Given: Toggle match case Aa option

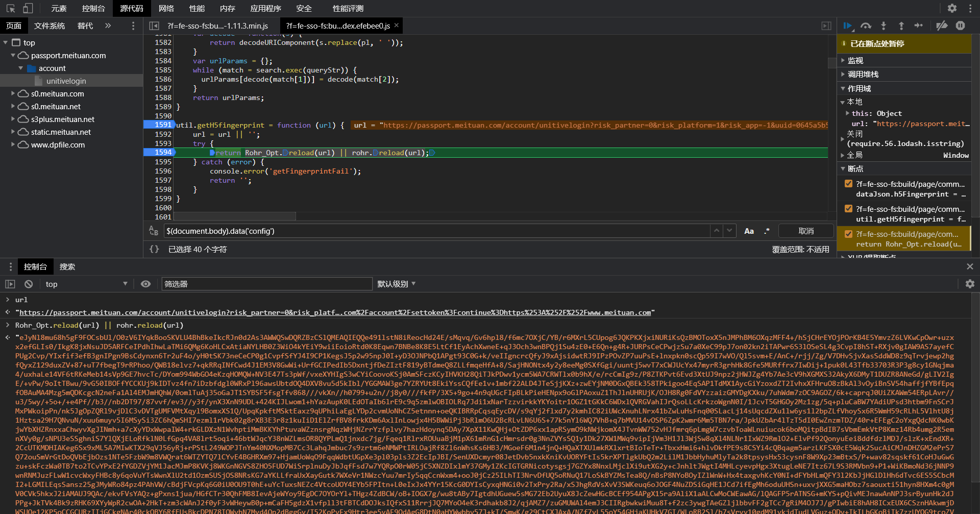Looking at the screenshot, I should click(x=749, y=231).
